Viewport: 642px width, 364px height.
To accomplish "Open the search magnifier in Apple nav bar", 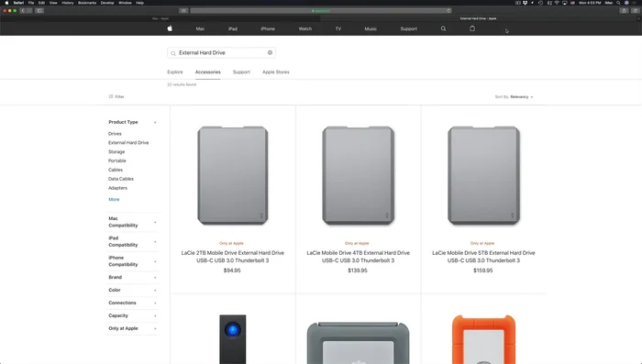I will (443, 28).
